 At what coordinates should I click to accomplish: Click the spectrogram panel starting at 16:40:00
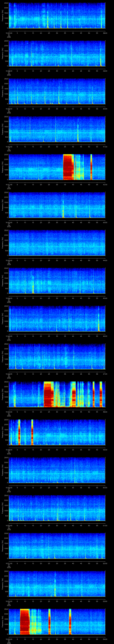pyautogui.click(x=57, y=129)
